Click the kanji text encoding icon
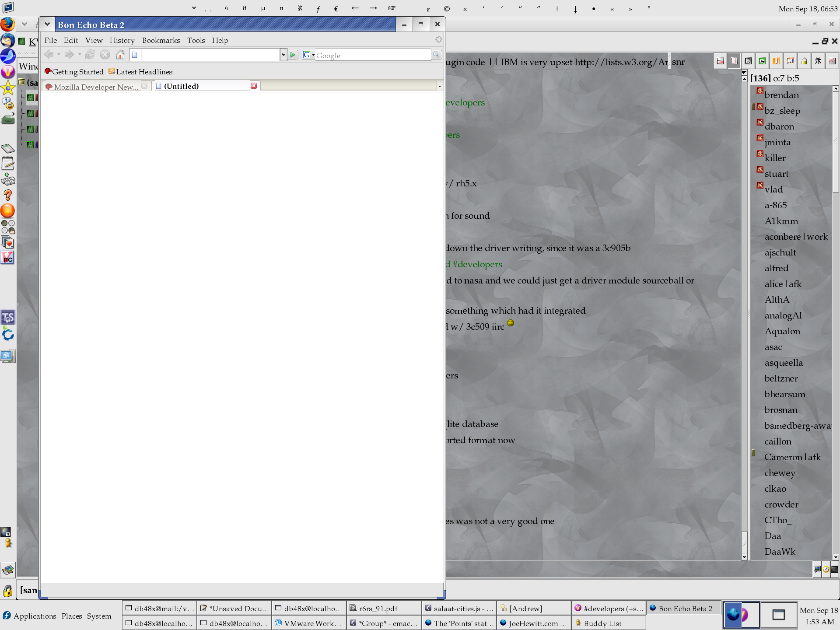The height and width of the screenshot is (630, 840). pos(818,61)
